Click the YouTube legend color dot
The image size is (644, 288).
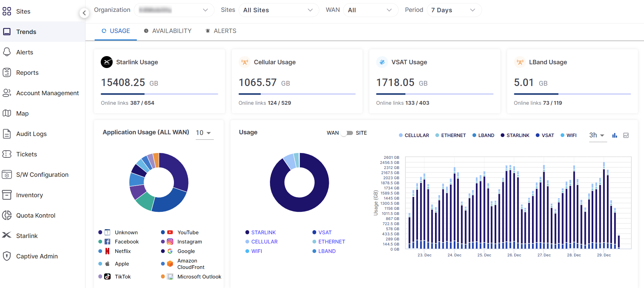click(x=163, y=233)
